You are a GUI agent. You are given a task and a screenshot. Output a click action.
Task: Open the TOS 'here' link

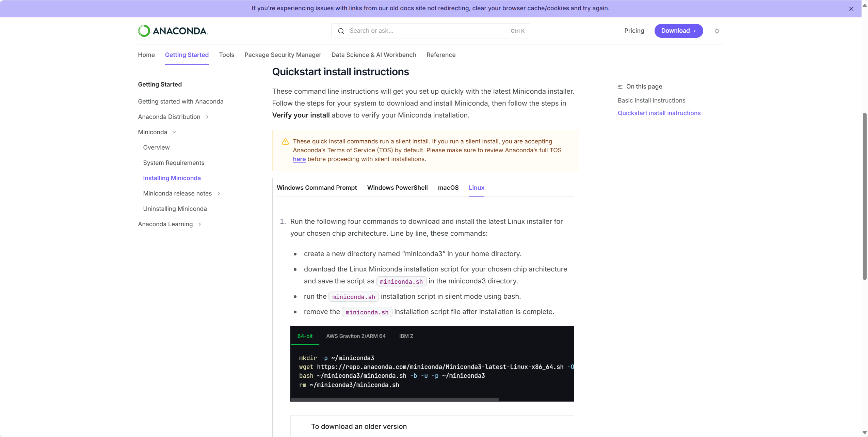tap(299, 159)
